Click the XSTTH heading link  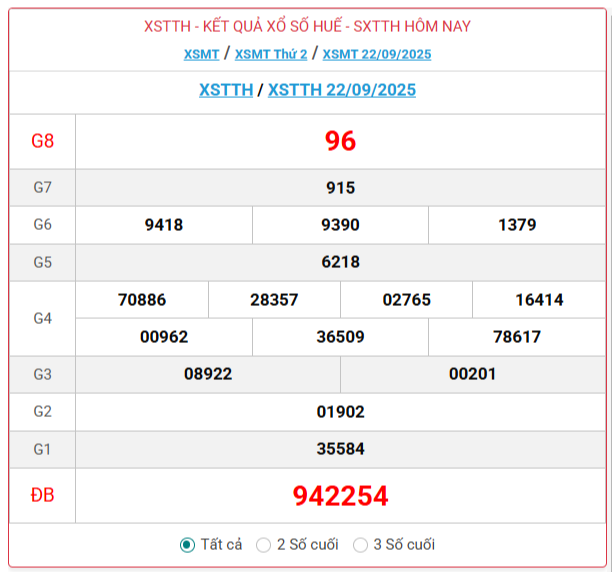coord(226,90)
